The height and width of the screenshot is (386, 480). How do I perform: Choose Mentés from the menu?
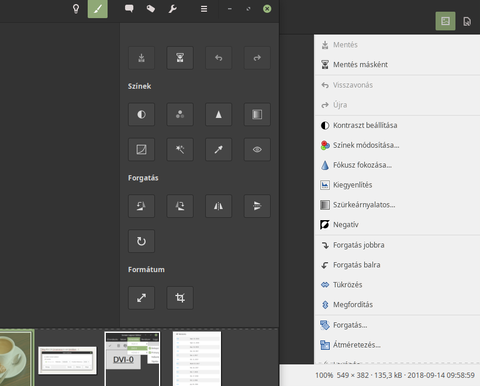[397, 45]
